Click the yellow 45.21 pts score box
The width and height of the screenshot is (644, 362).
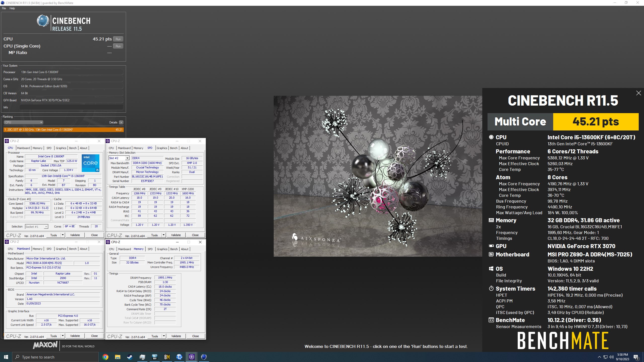pos(596,122)
